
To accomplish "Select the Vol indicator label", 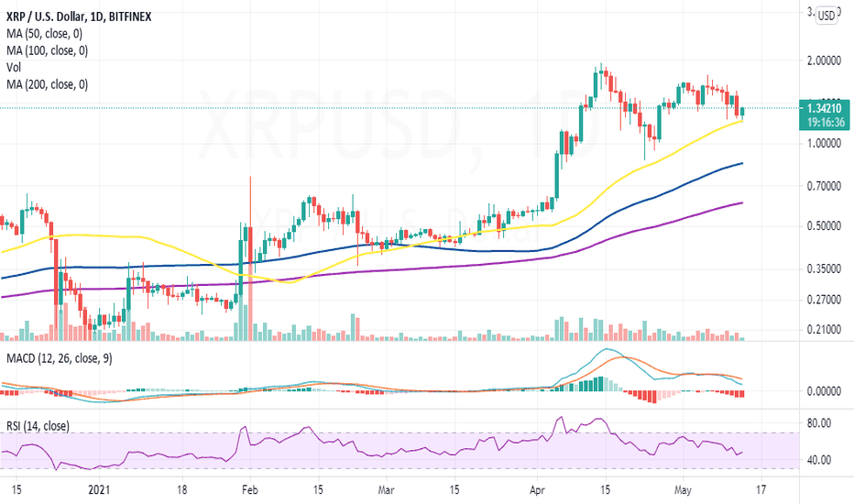I will pos(14,67).
